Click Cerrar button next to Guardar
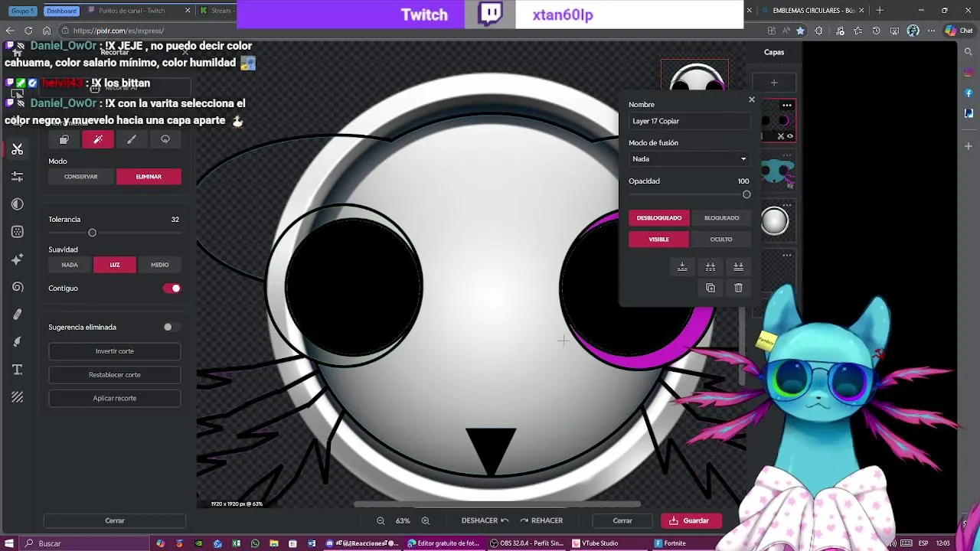This screenshot has width=980, height=551. [x=622, y=520]
